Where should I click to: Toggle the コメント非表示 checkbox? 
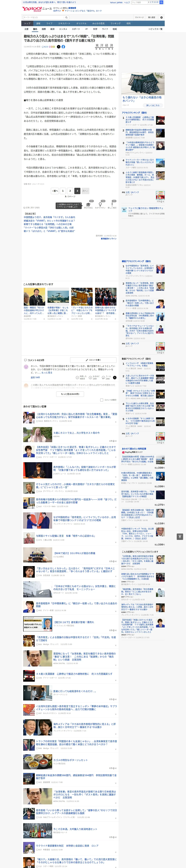coord(102,400)
